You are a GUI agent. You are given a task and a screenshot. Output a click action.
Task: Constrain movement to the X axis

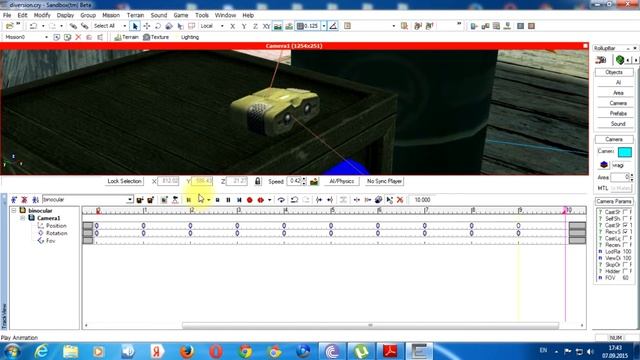(x=232, y=26)
